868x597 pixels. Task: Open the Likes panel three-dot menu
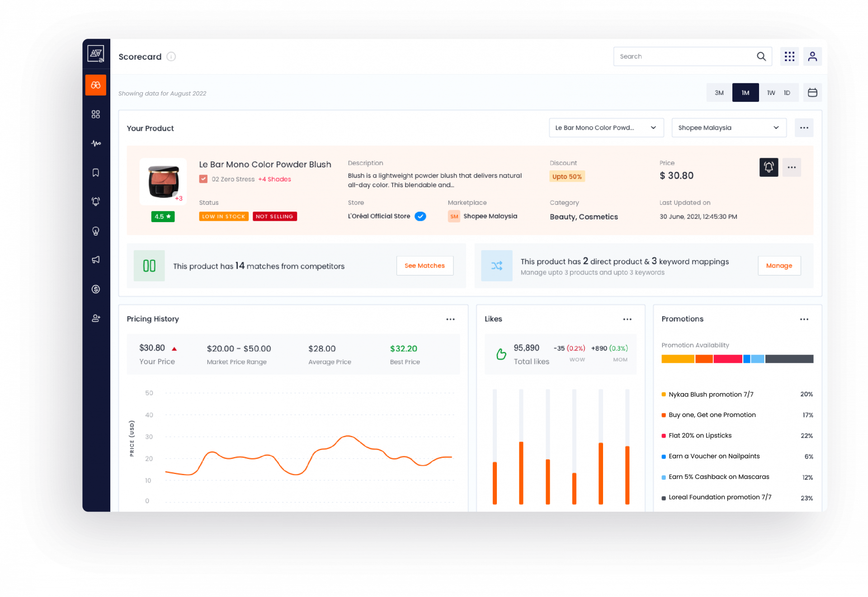pyautogui.click(x=627, y=319)
